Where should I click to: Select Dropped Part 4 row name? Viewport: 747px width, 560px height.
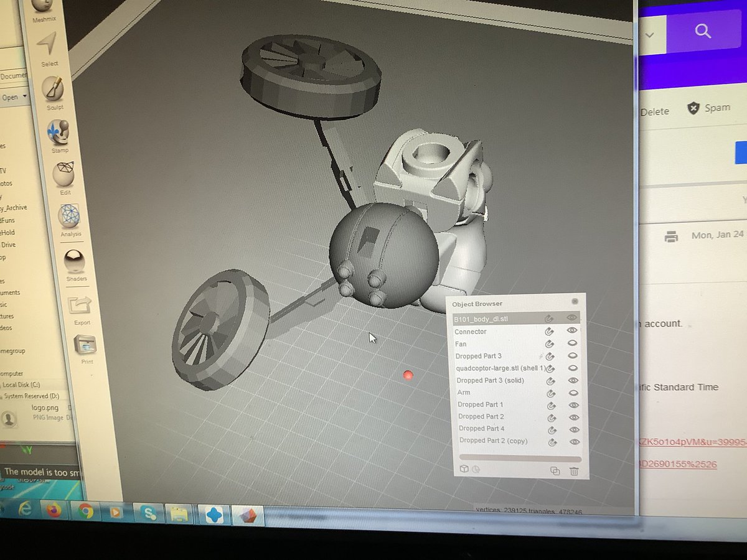click(482, 429)
